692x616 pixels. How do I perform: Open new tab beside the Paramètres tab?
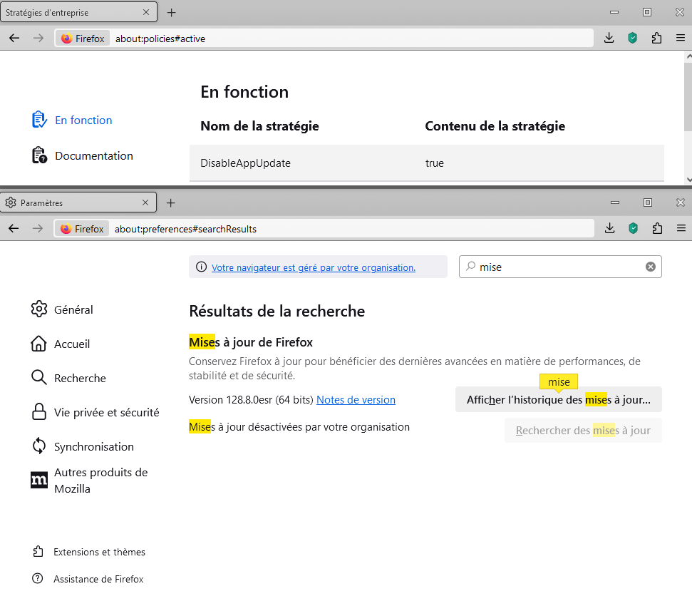pos(171,202)
